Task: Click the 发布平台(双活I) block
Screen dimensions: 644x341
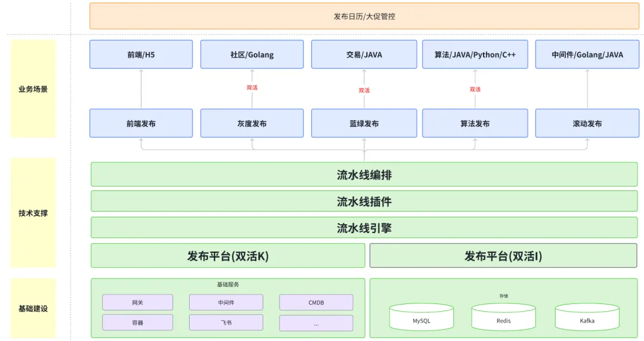Action: (x=503, y=256)
